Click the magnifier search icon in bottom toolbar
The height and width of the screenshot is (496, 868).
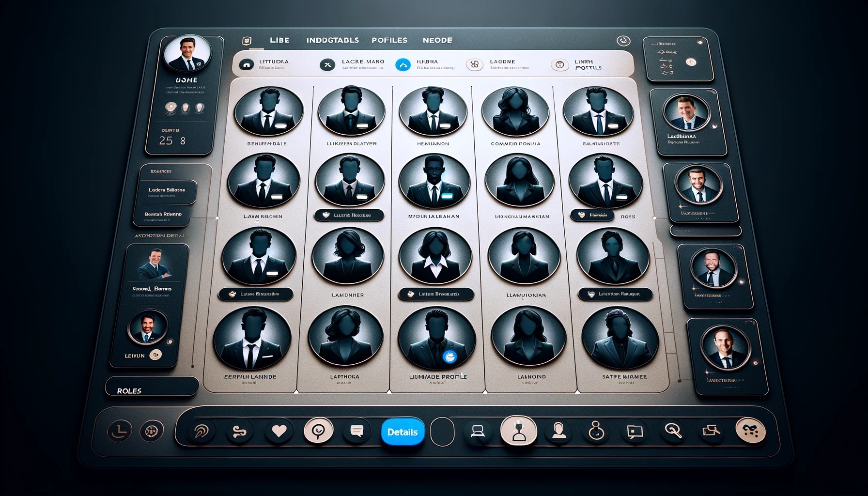[x=673, y=430]
